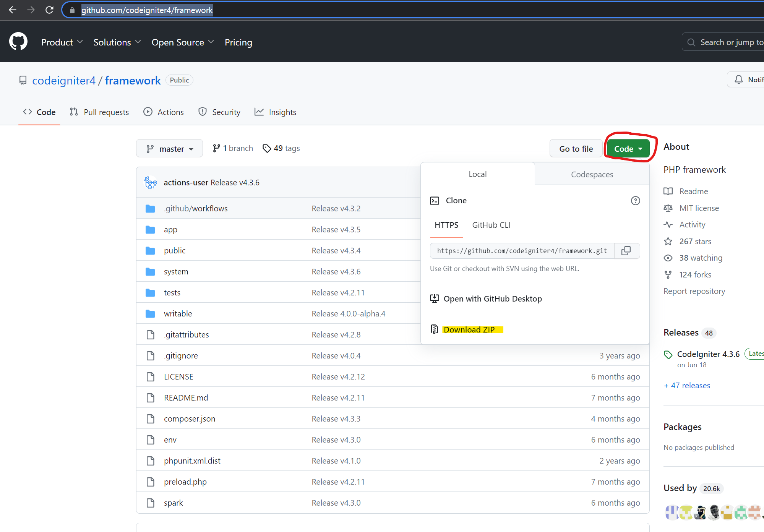
Task: Copy the HTTPS clone URL
Action: 626,251
